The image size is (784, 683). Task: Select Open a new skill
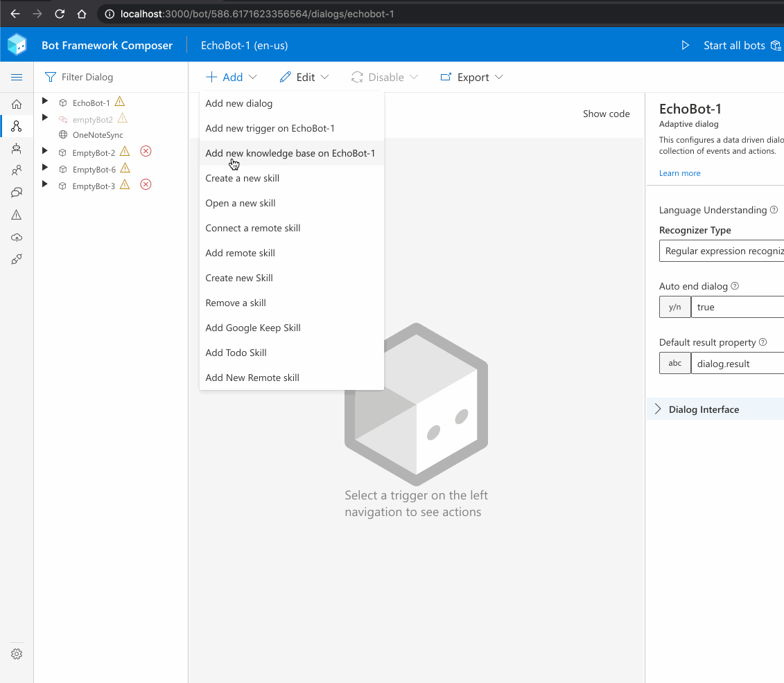point(292,204)
